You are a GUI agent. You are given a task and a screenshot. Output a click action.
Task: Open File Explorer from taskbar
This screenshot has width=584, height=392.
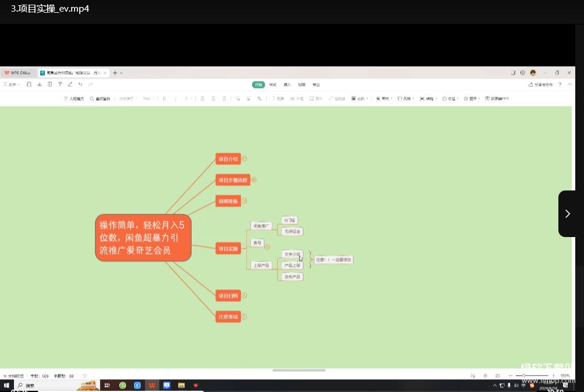click(x=182, y=385)
